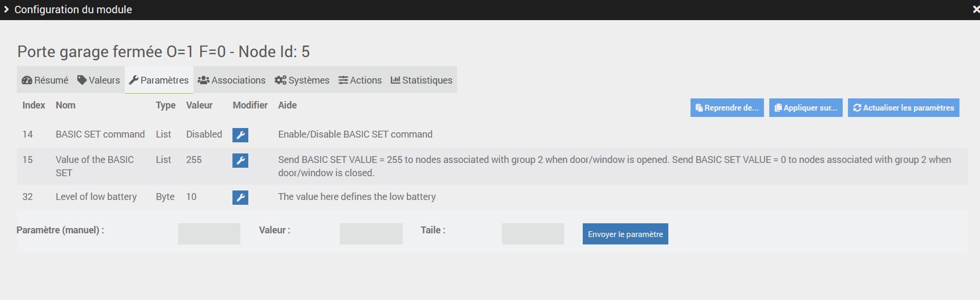This screenshot has height=300, width=980.
Task: Click the Taille input field
Action: click(x=533, y=234)
